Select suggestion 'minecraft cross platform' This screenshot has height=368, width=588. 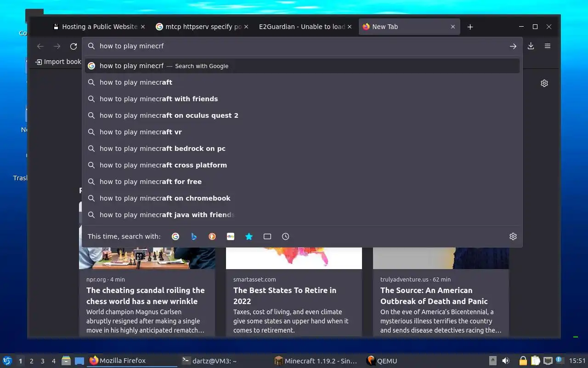tap(302, 165)
